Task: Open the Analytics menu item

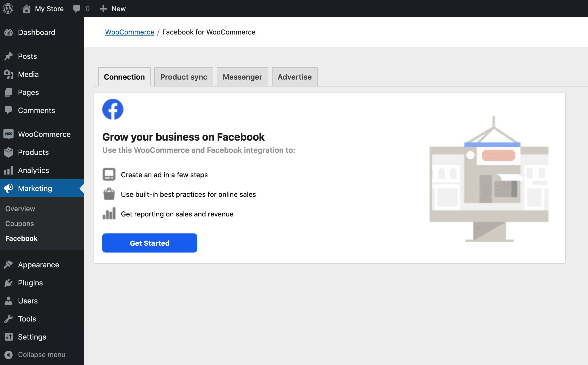Action: (x=42, y=170)
